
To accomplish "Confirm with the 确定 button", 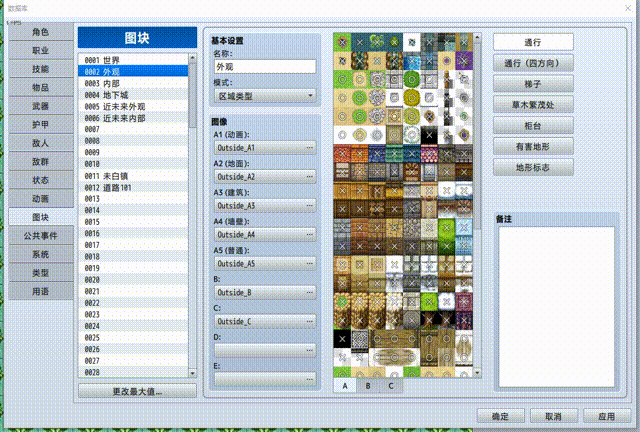I will (501, 416).
